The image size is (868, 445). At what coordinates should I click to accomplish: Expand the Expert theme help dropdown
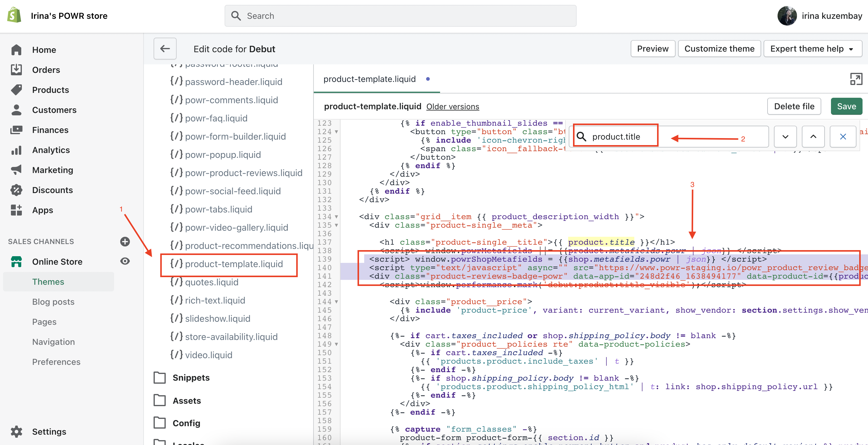(x=813, y=49)
